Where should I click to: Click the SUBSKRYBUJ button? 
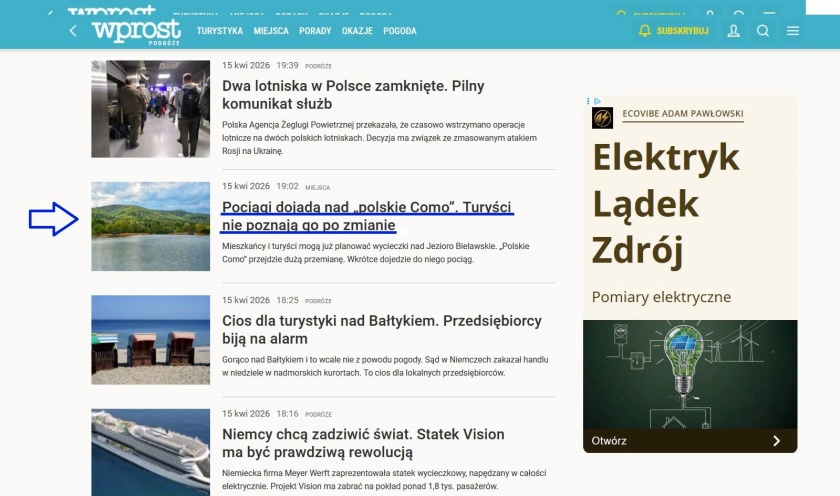click(x=674, y=31)
